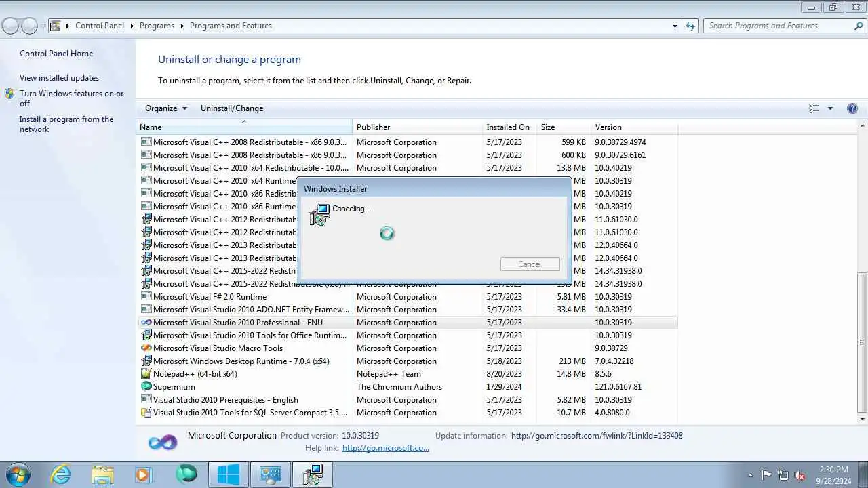Image resolution: width=868 pixels, height=488 pixels.
Task: Open Turn Windows features on or off
Action: 72,98
